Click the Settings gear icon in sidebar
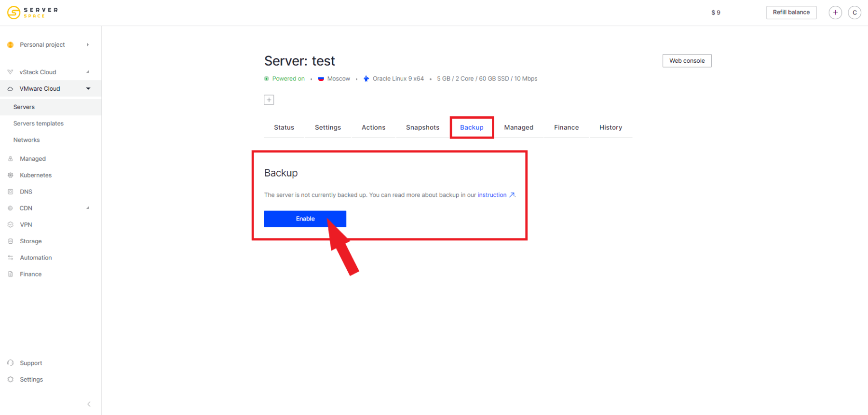This screenshot has height=415, width=868. click(x=10, y=379)
